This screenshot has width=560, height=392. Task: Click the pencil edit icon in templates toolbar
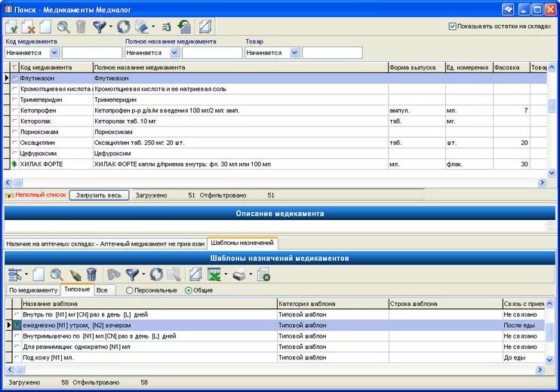[x=75, y=274]
